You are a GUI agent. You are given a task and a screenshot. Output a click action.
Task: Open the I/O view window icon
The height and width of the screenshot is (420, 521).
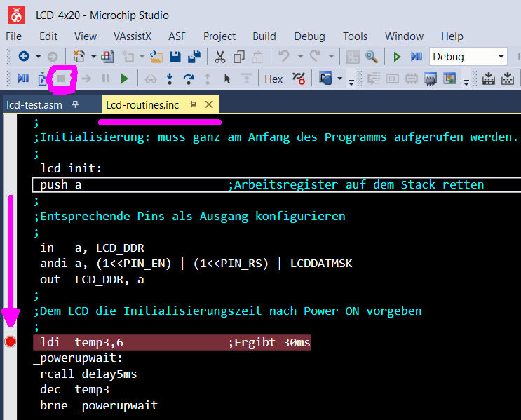(449, 79)
